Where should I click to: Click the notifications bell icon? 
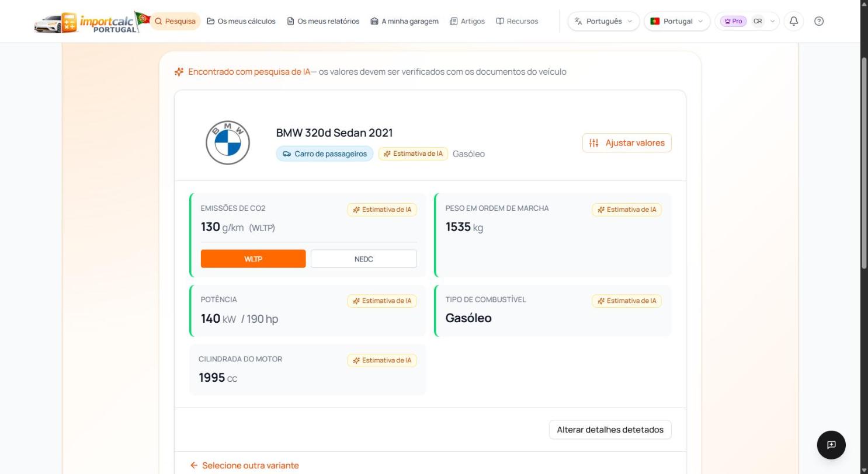[794, 21]
